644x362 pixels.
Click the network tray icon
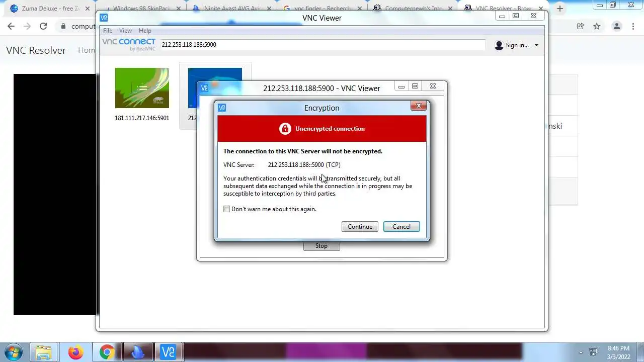594,352
